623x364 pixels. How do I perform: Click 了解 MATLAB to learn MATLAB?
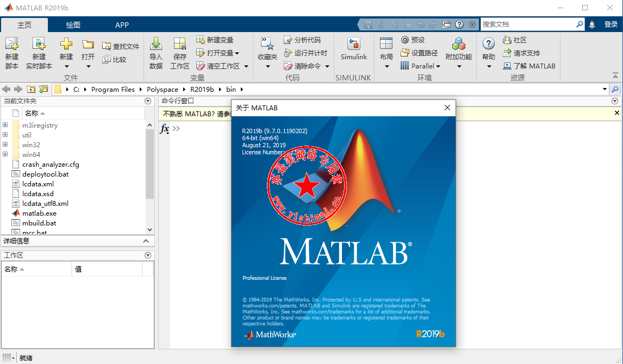coord(529,66)
